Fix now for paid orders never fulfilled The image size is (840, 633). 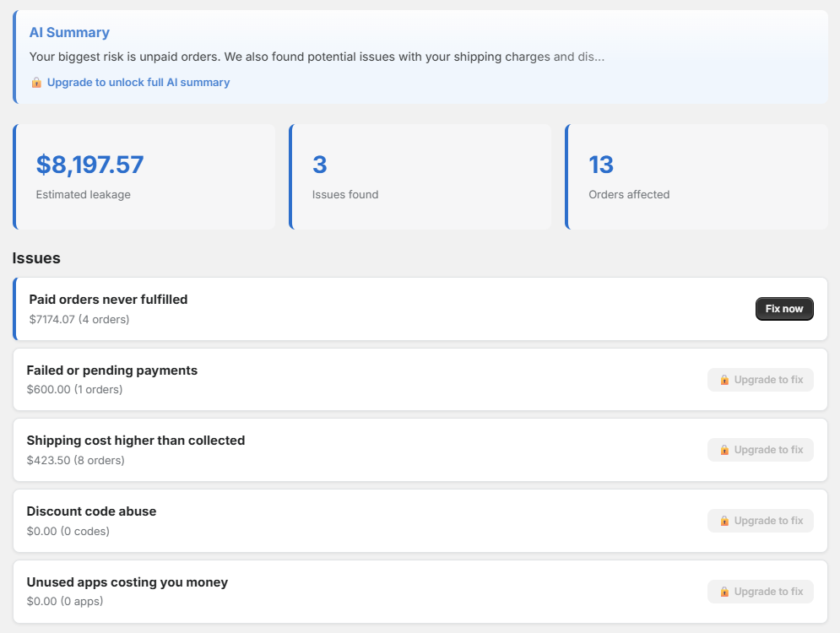784,309
